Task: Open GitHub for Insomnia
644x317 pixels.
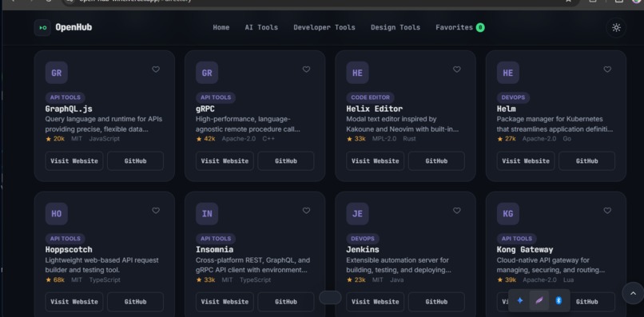Action: click(286, 302)
